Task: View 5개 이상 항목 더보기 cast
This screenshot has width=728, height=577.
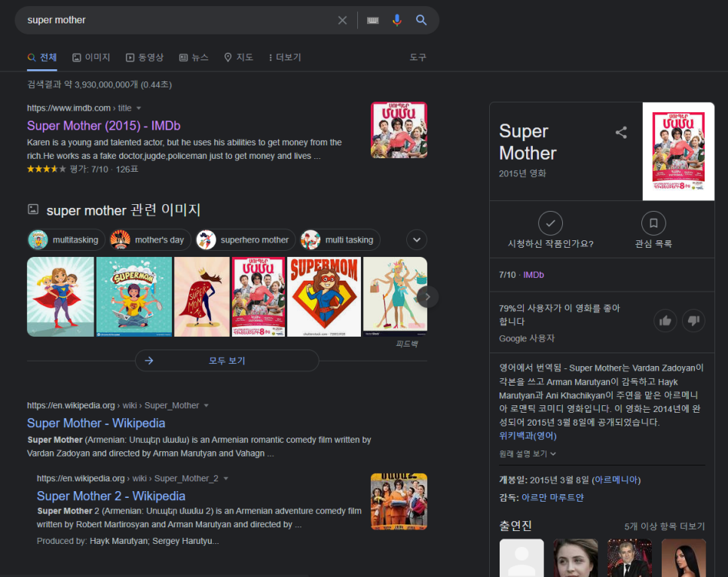Action: click(665, 527)
